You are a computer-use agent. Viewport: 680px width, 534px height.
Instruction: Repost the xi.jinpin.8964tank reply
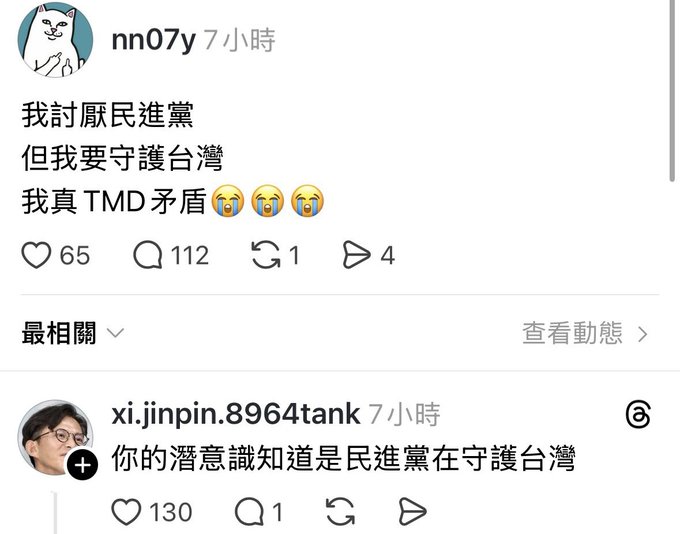(x=340, y=512)
